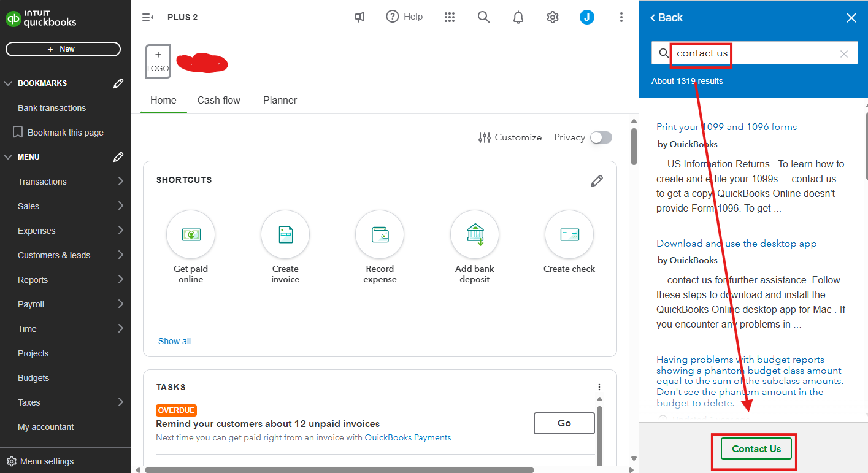Viewport: 868px width, 473px height.
Task: Click the Record expense shortcut icon
Action: click(x=380, y=234)
